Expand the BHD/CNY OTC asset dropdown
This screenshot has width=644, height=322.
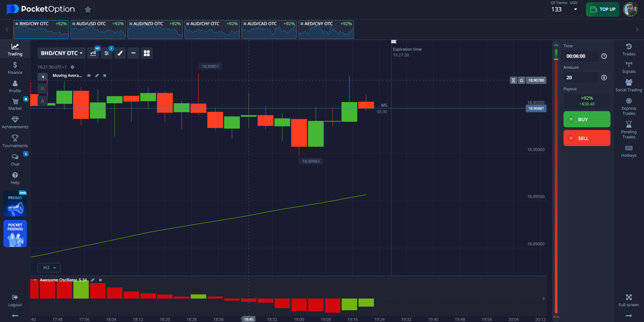click(x=61, y=53)
